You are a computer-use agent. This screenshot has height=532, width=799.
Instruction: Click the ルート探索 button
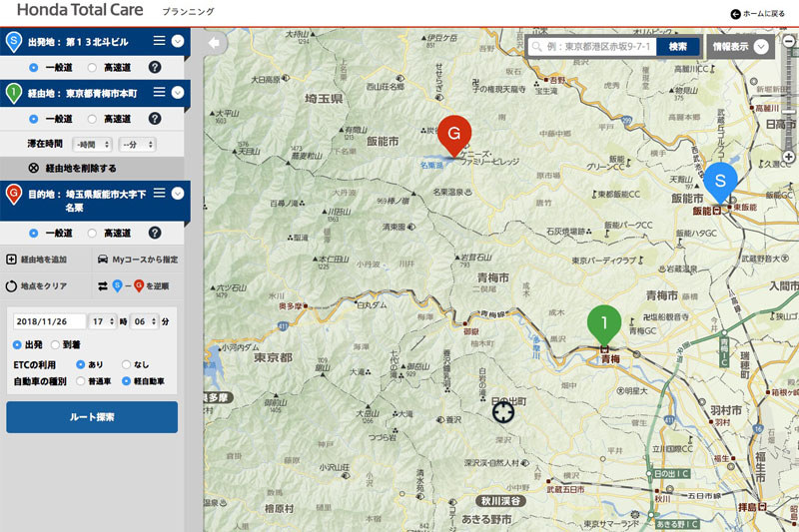[92, 417]
